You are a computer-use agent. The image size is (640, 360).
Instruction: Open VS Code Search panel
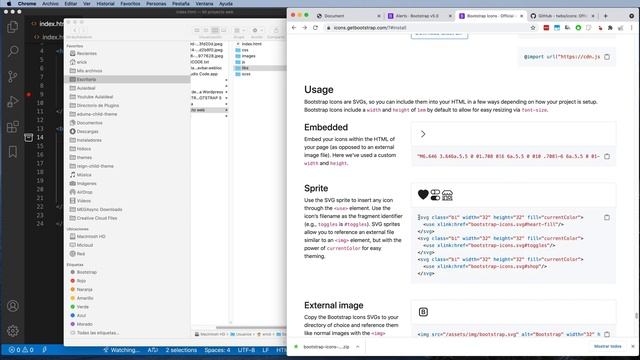[13, 51]
